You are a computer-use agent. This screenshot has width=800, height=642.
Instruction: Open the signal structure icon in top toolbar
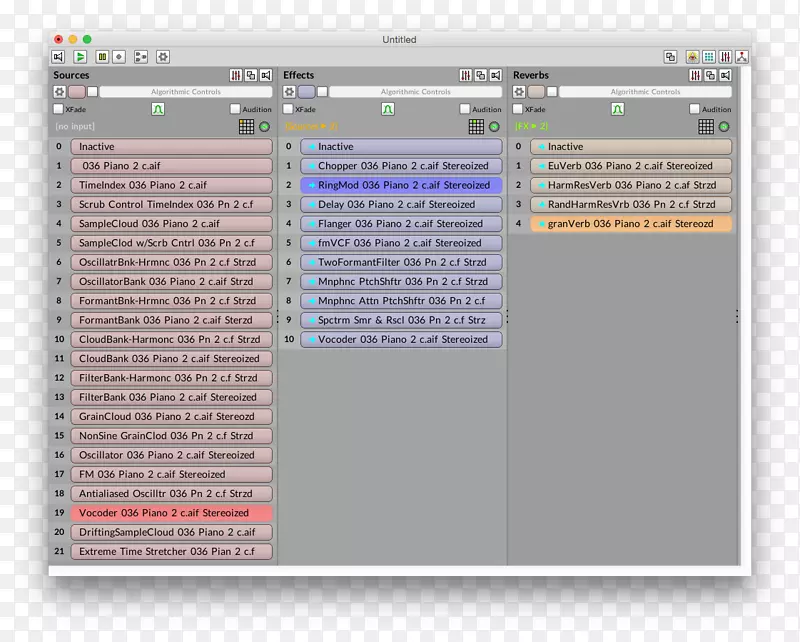coord(141,57)
